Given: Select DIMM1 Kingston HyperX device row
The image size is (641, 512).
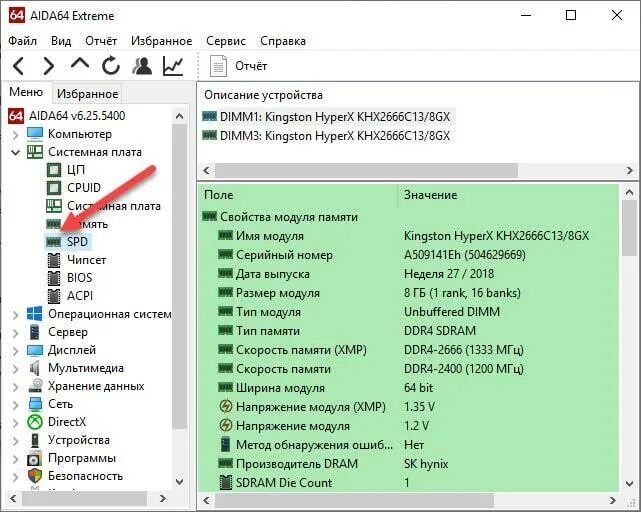Looking at the screenshot, I should (327, 117).
